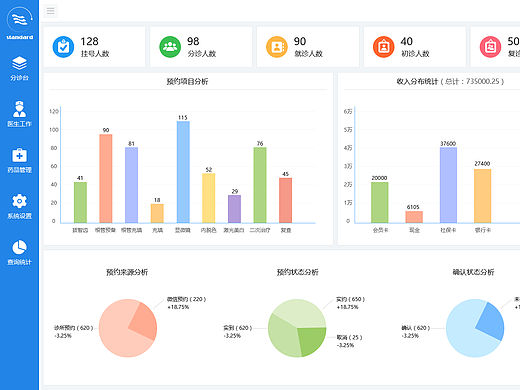Select the 40 初诊人数 count
The height and width of the screenshot is (390, 520).
[x=406, y=41]
